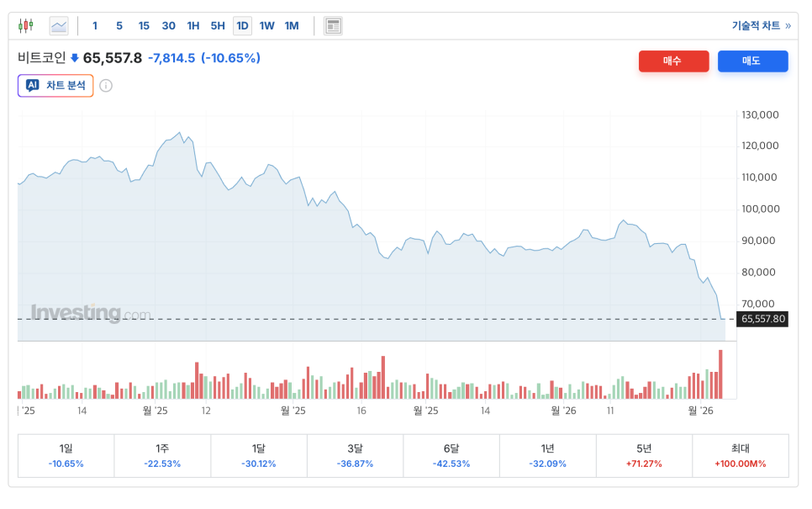Select the area line chart icon
Viewport: 812px width, 509px height.
pyautogui.click(x=59, y=25)
